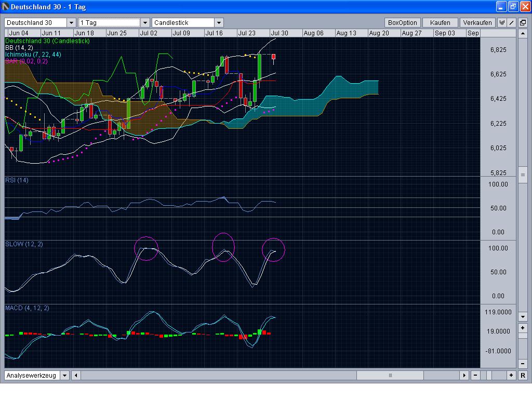Image resolution: width=532 pixels, height=399 pixels.
Task: Click the Jun 25 date header
Action: tap(117, 33)
